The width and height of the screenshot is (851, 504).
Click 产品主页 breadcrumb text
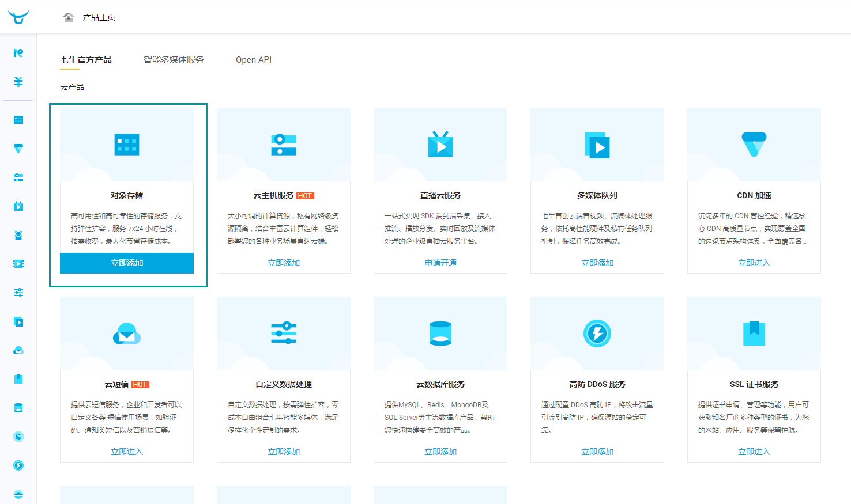pos(99,18)
